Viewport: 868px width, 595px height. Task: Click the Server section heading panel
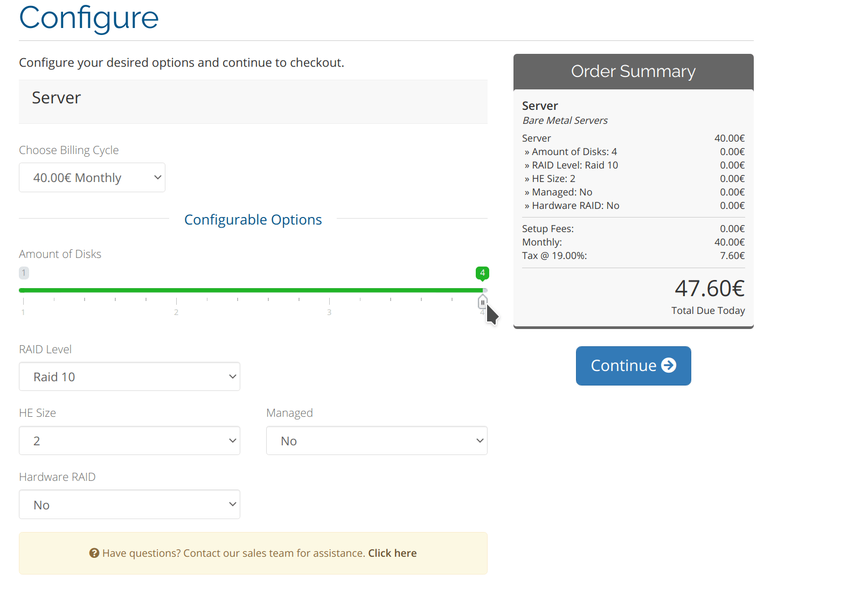click(253, 102)
